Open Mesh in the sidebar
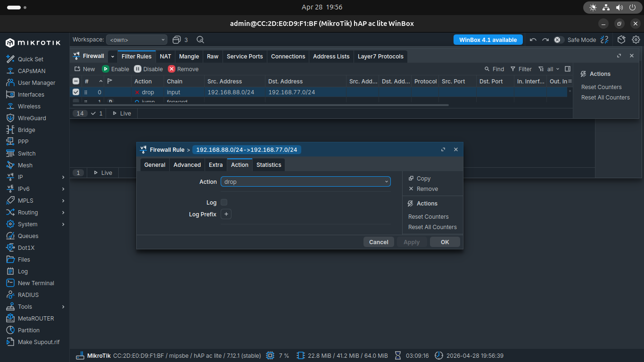Image resolution: width=644 pixels, height=362 pixels. pos(25,165)
